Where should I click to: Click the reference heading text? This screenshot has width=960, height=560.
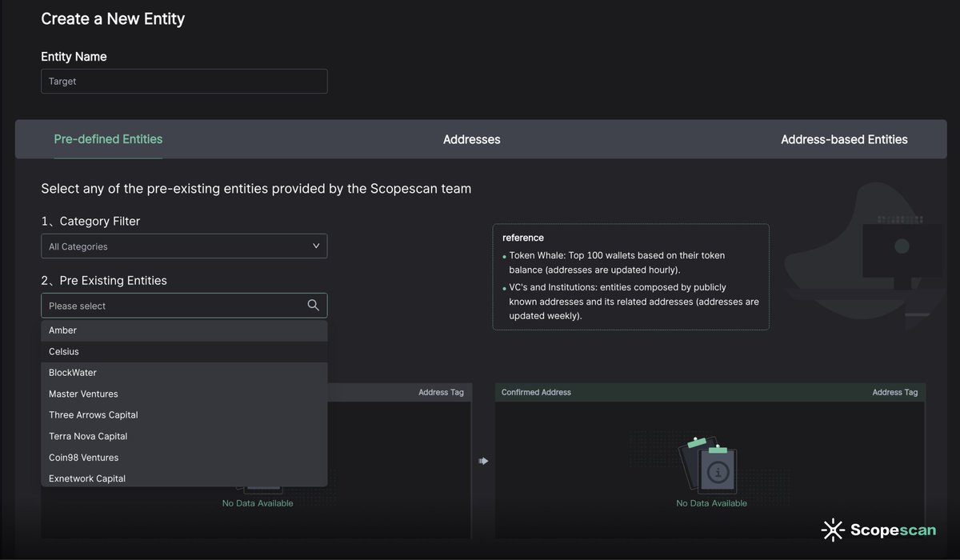(523, 238)
